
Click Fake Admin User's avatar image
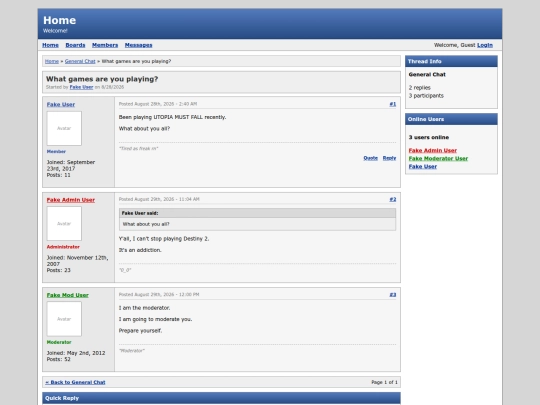tap(64, 224)
